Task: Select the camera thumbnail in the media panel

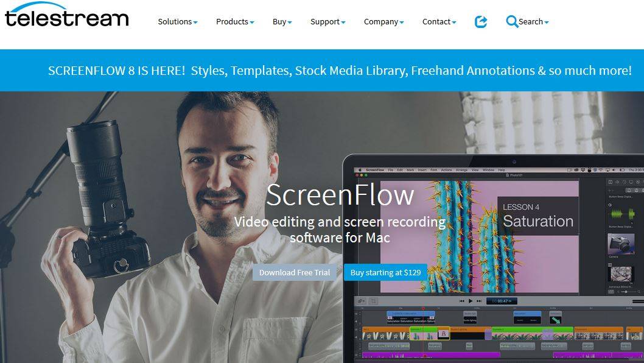Action: 621,244
